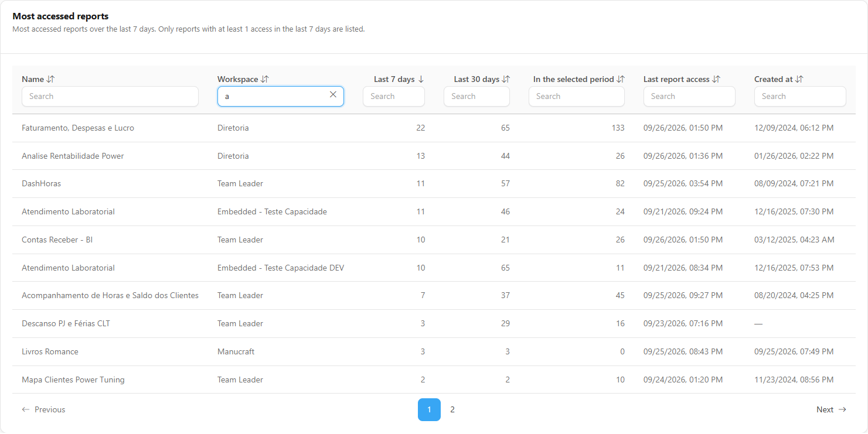
Task: Click the Last 30 days value 29
Action: [505, 323]
